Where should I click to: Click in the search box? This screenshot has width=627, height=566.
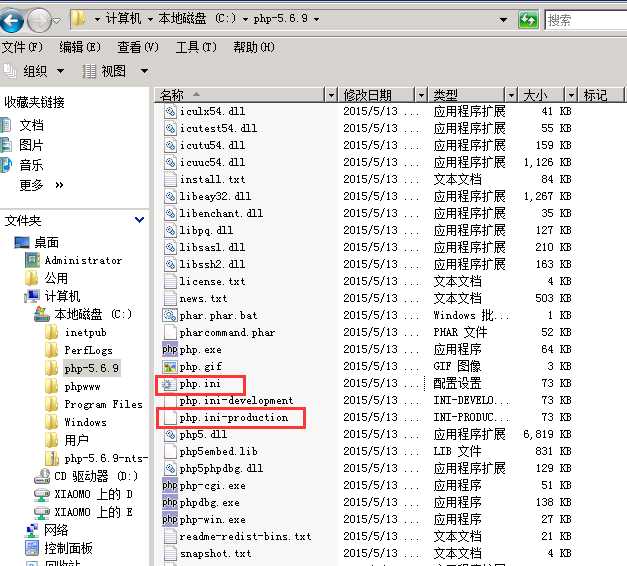point(586,20)
